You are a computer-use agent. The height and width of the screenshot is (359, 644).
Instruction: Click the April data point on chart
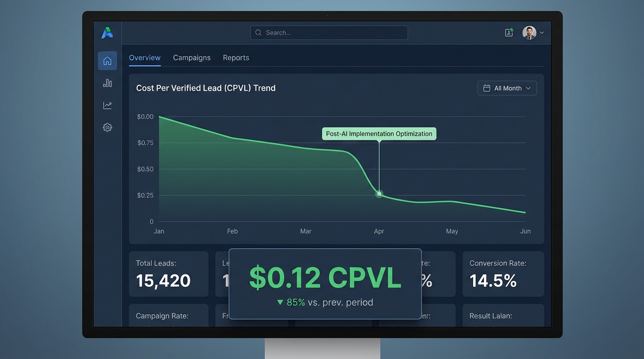(x=379, y=194)
